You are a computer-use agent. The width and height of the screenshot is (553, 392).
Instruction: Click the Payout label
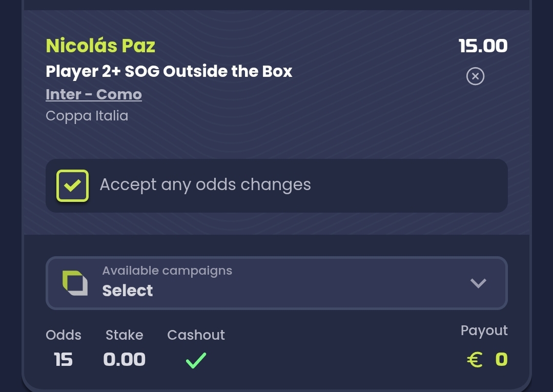pyautogui.click(x=484, y=331)
